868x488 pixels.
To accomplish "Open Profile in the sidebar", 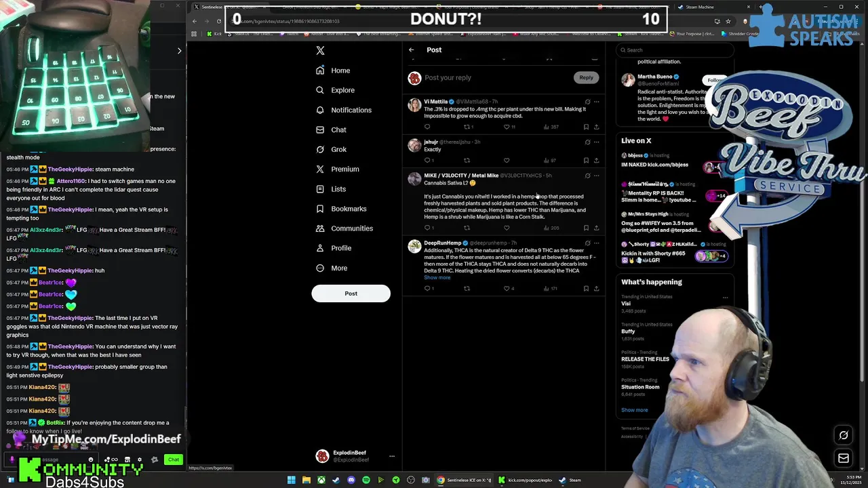I will tap(334, 248).
